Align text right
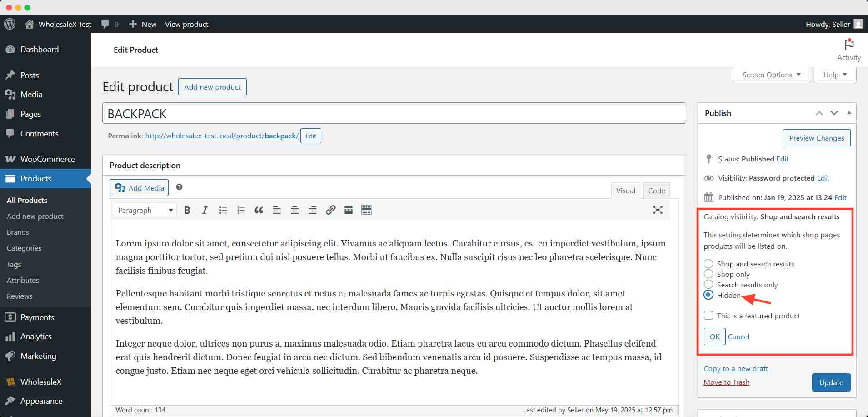 click(x=312, y=210)
